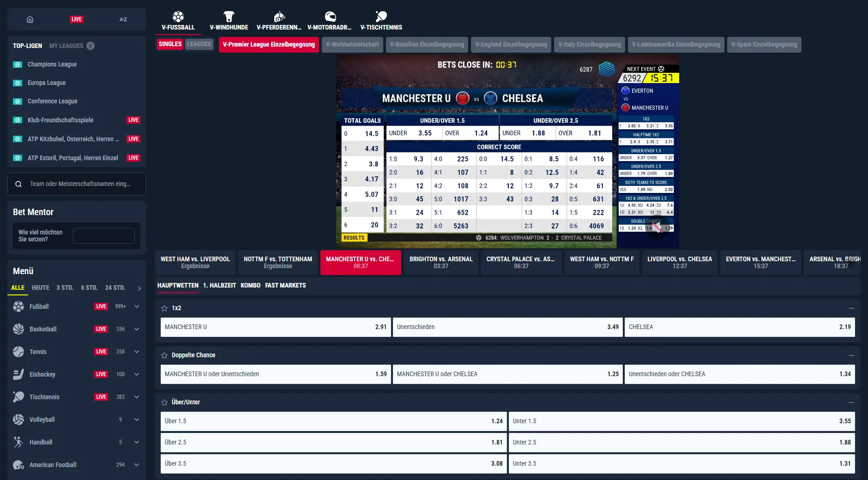
Task: Select the V-Fussball soccer ball icon
Action: point(178,17)
